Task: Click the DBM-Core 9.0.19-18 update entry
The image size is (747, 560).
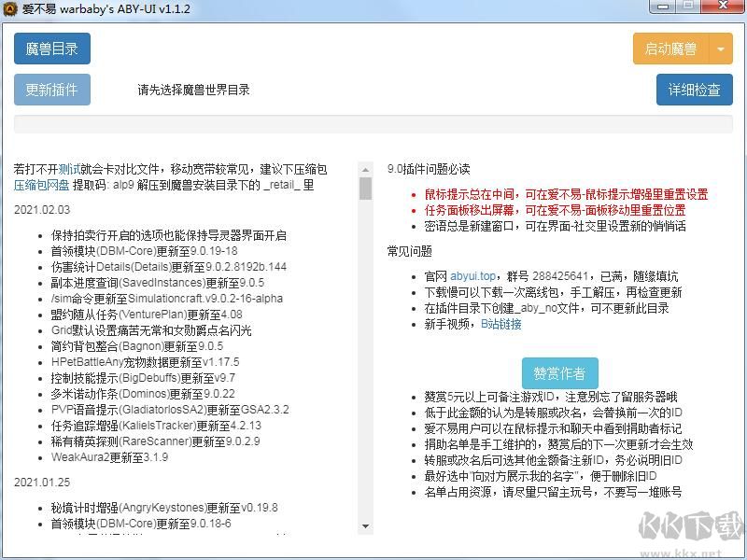Action: (x=144, y=251)
